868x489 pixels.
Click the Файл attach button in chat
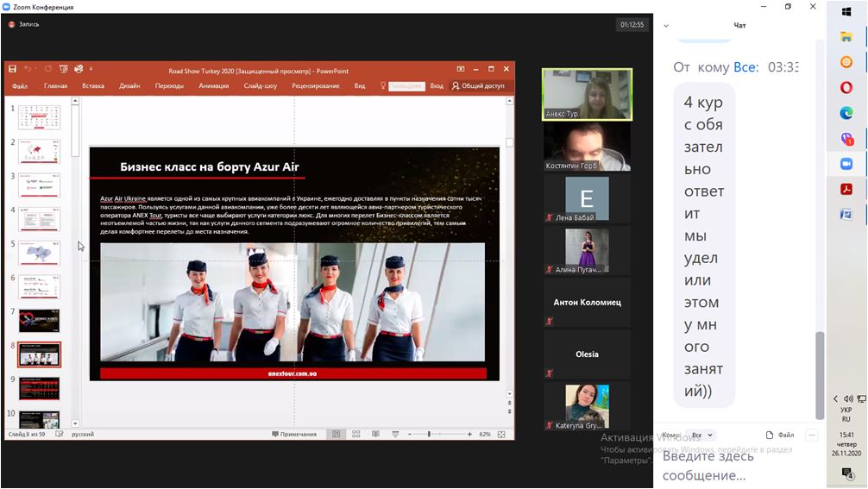tap(780, 435)
